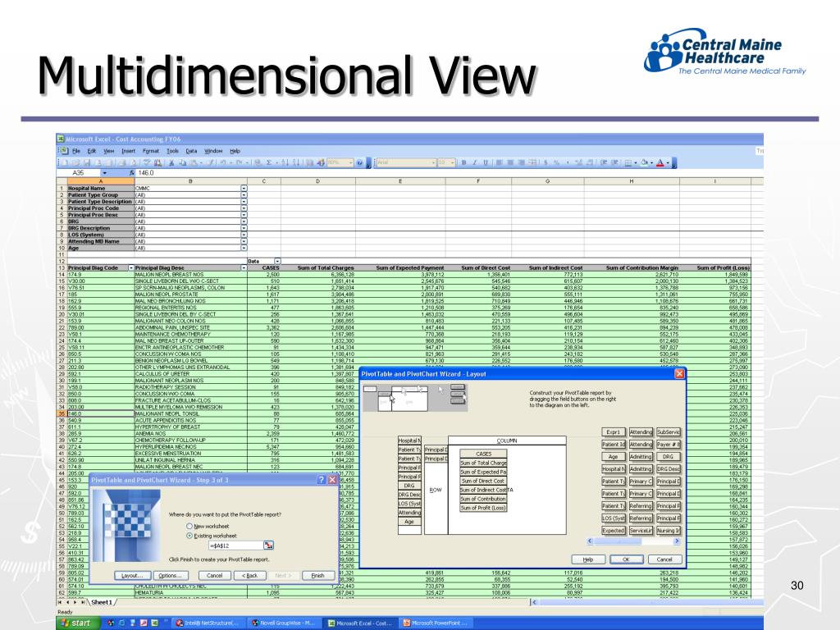840x630 pixels.
Task: Click the Borders toolbar icon
Action: (628, 162)
